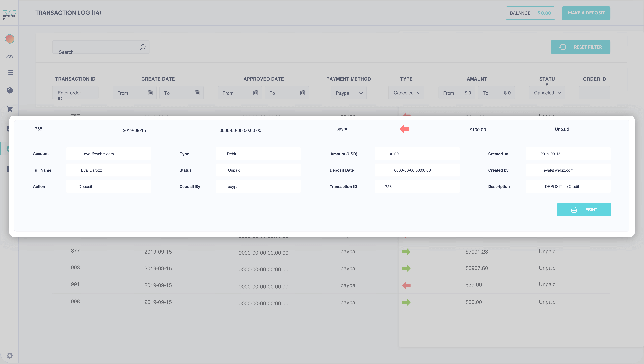The height and width of the screenshot is (364, 644).
Task: Click the reset circular arrow icon
Action: point(562,47)
